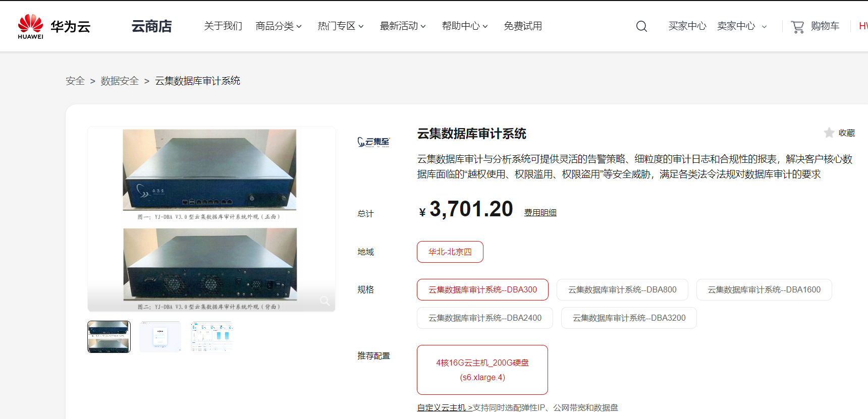Viewport: 868px width, 419px height.
Task: Expand the 帮助中心 dropdown
Action: click(465, 26)
